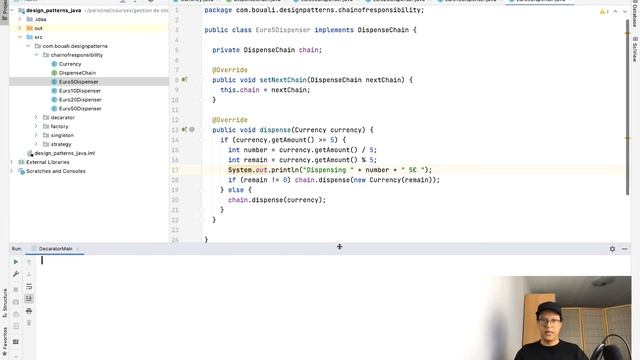Click the stop process square icon
Viewport: 640px width, 360px height.
coord(16,289)
